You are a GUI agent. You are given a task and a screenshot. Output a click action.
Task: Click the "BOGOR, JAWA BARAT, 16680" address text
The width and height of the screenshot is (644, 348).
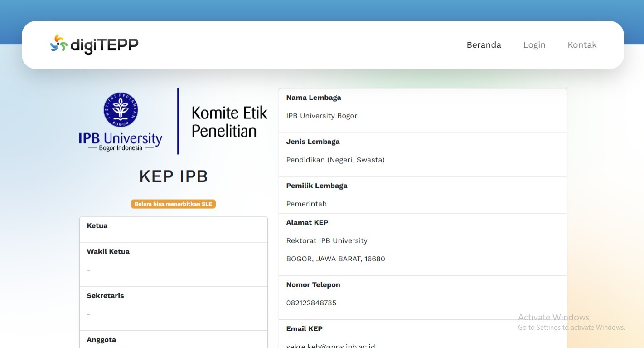pyautogui.click(x=335, y=259)
